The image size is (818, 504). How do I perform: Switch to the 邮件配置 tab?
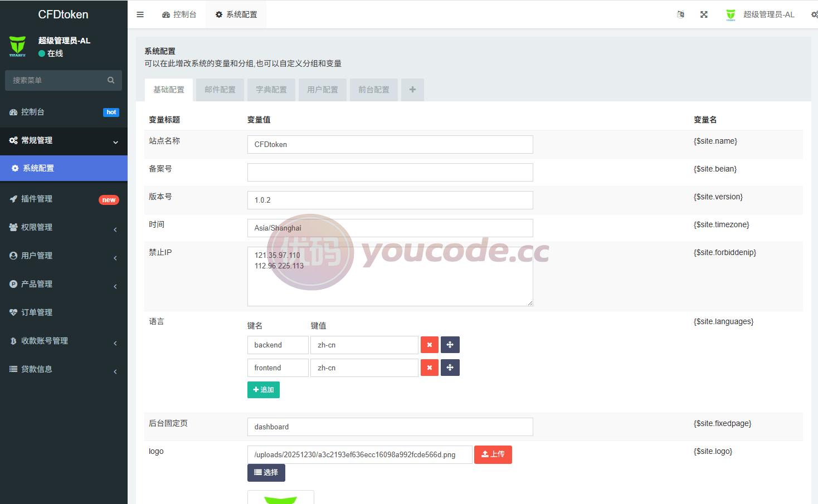point(220,90)
